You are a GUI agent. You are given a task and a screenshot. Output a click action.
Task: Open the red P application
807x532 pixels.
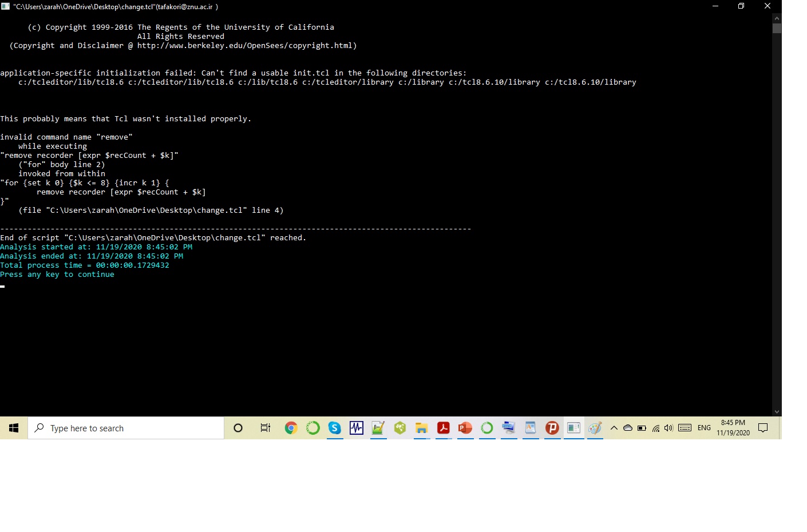tap(552, 428)
